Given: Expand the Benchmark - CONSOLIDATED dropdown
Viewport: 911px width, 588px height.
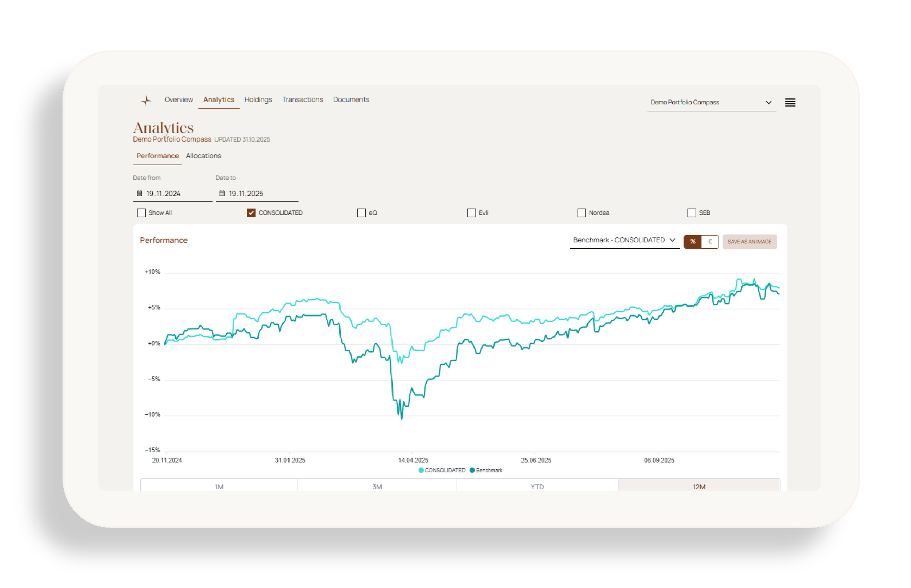Looking at the screenshot, I should click(624, 240).
